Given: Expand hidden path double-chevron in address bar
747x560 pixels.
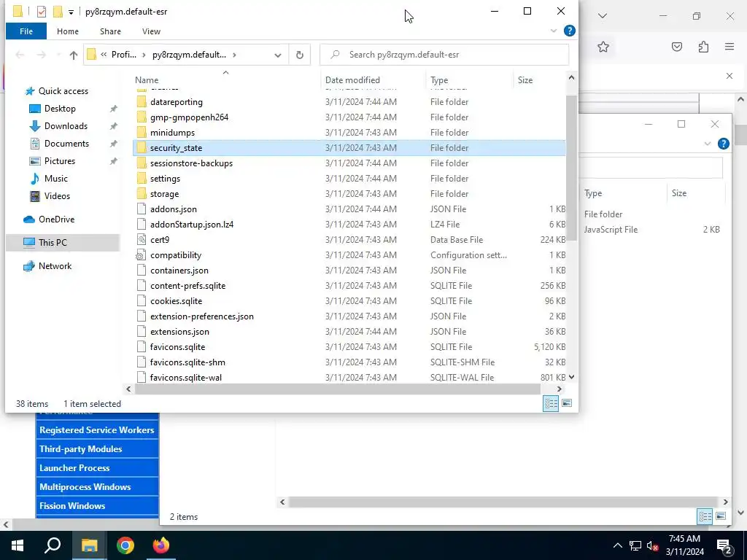Looking at the screenshot, I should pos(104,55).
